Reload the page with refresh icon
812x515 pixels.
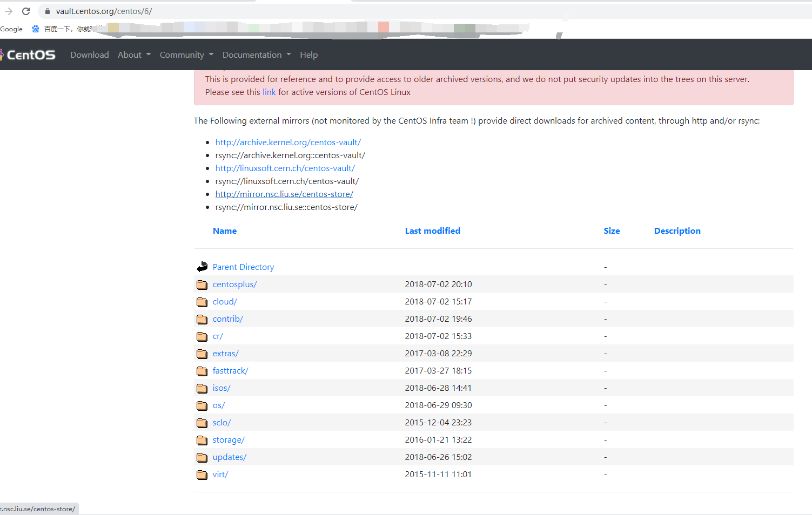coord(26,11)
